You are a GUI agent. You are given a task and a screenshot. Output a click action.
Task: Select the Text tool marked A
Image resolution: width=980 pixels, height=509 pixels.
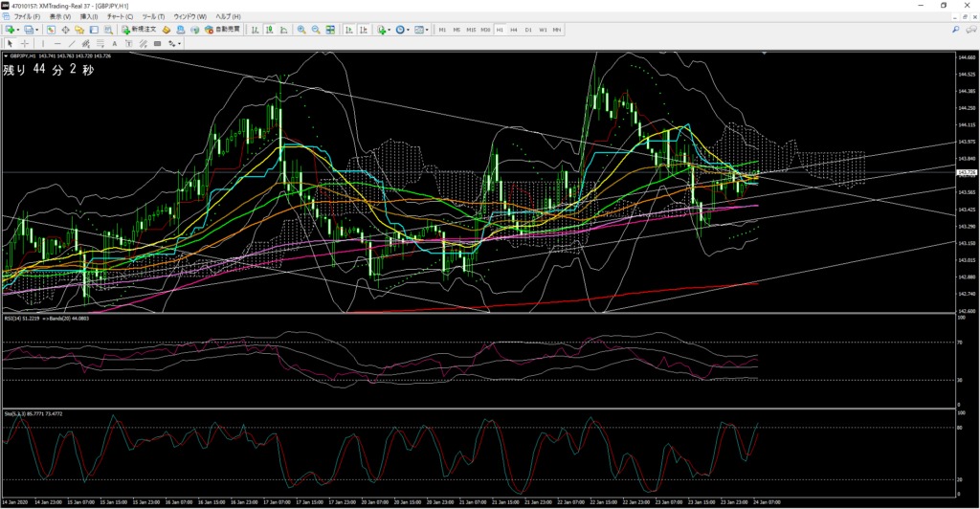click(x=115, y=44)
